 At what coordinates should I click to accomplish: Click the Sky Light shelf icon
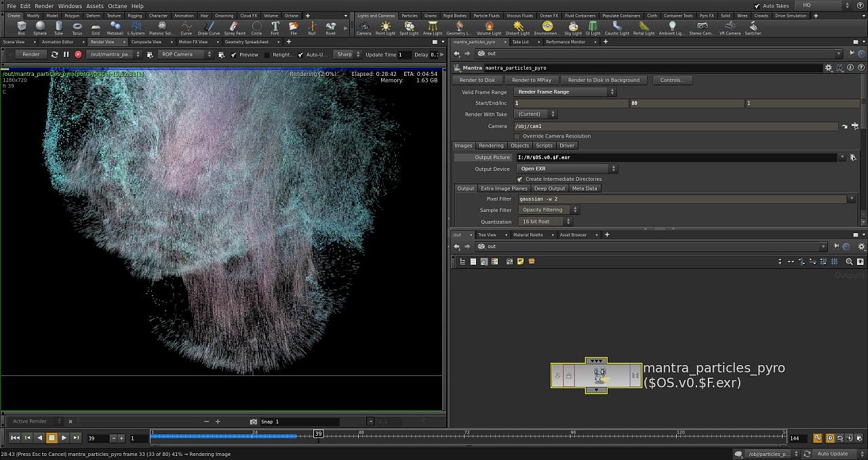573,27
